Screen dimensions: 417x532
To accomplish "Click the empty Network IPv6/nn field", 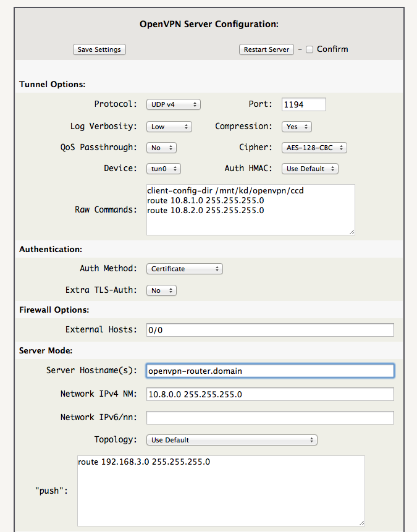I will click(270, 418).
